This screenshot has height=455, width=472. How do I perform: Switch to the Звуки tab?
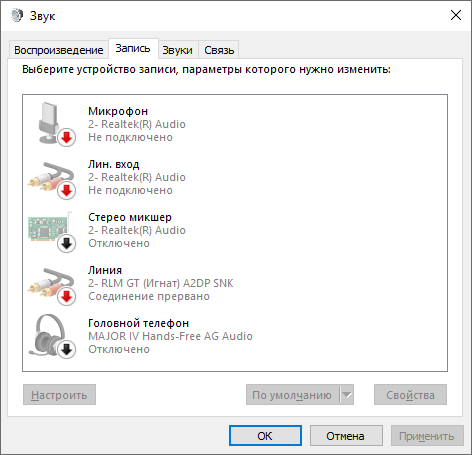[x=177, y=50]
